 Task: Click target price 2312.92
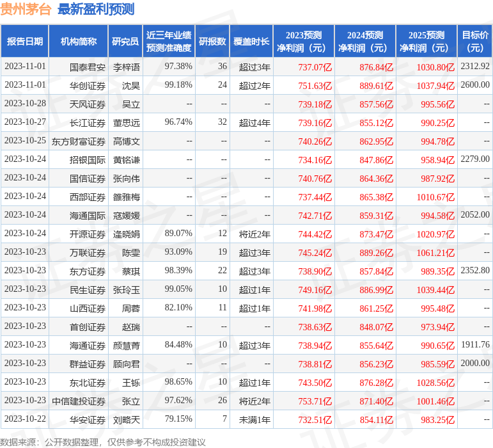(475, 66)
